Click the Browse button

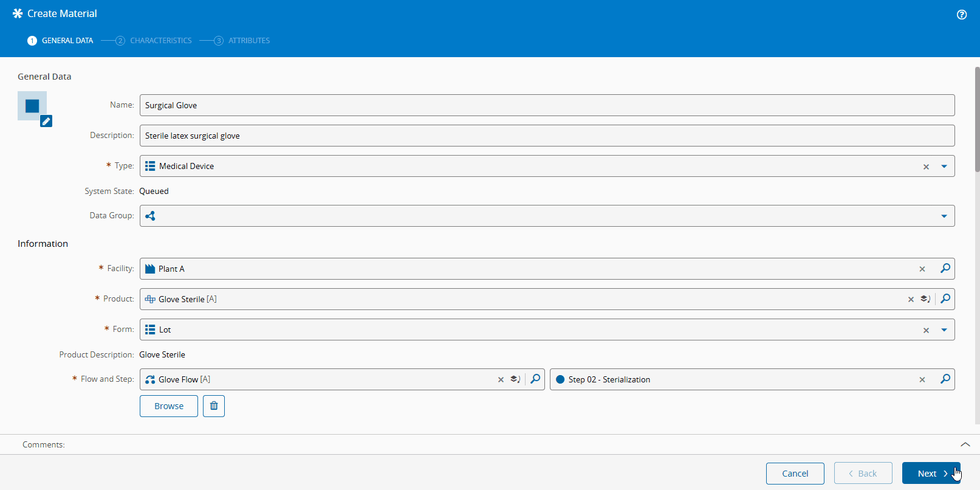(169, 406)
